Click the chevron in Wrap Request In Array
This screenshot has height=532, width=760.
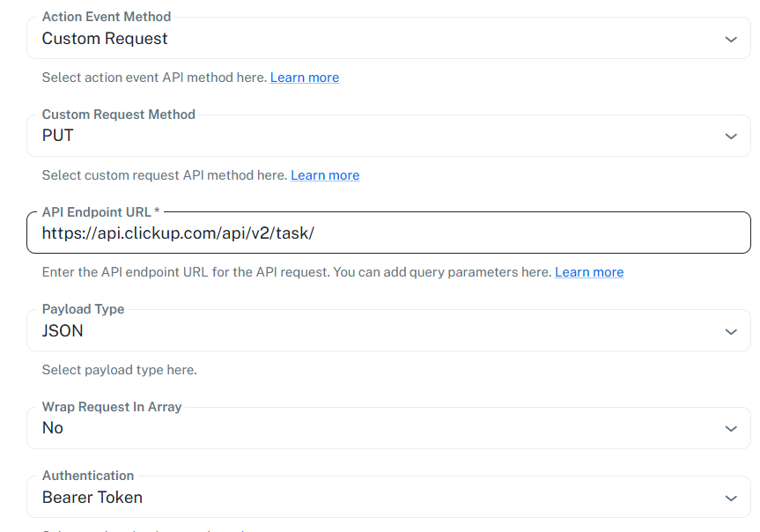click(731, 429)
